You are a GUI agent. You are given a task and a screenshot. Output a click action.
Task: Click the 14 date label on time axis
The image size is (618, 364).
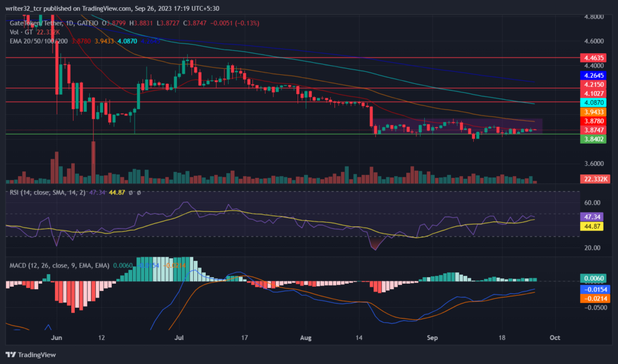click(x=359, y=338)
